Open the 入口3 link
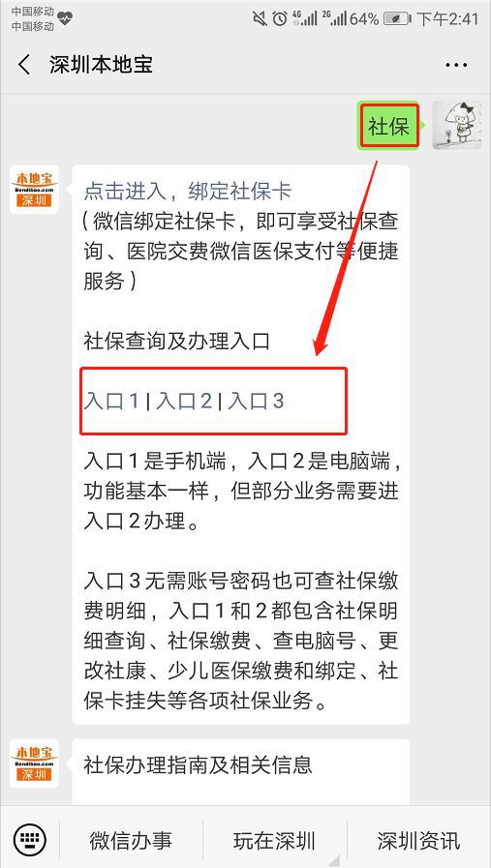Image resolution: width=491 pixels, height=868 pixels. click(x=256, y=401)
